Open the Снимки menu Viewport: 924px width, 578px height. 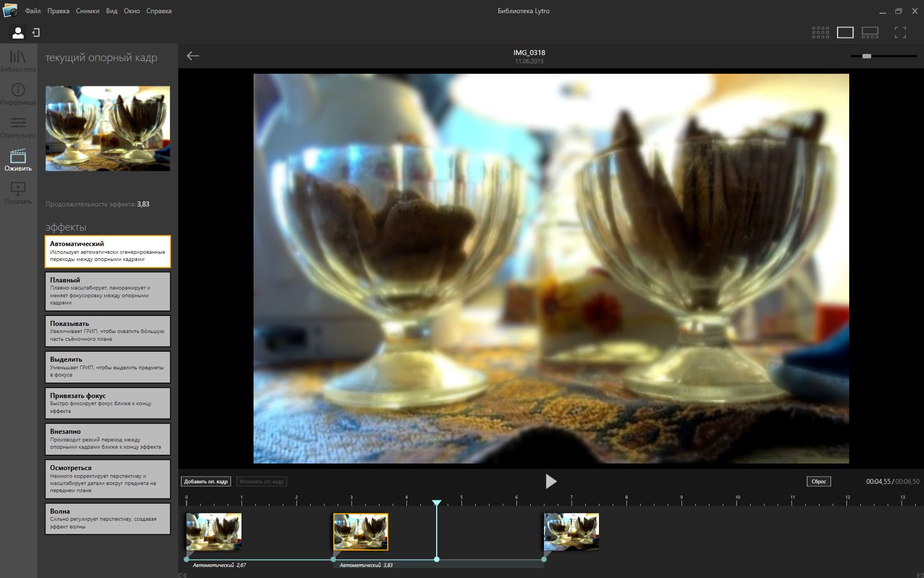click(x=87, y=11)
